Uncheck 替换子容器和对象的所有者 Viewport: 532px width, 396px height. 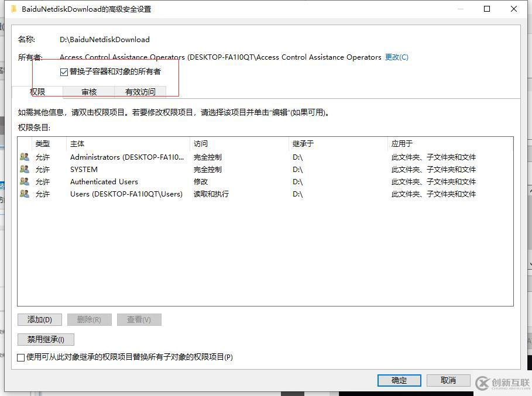click(63, 71)
